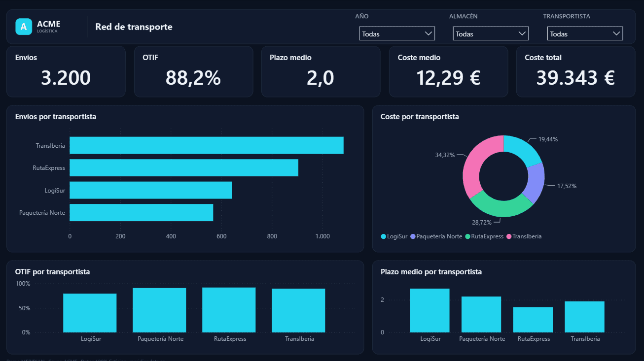Click Paquetería Norte bar in Plazo medio chart

tap(481, 314)
